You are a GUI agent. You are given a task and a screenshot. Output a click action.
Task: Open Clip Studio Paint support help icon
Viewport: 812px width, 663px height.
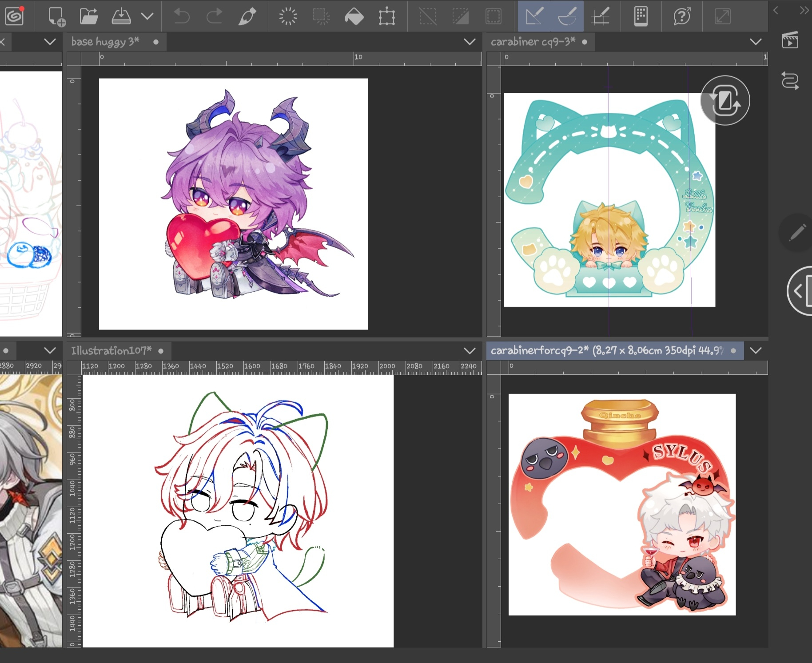[x=682, y=16]
